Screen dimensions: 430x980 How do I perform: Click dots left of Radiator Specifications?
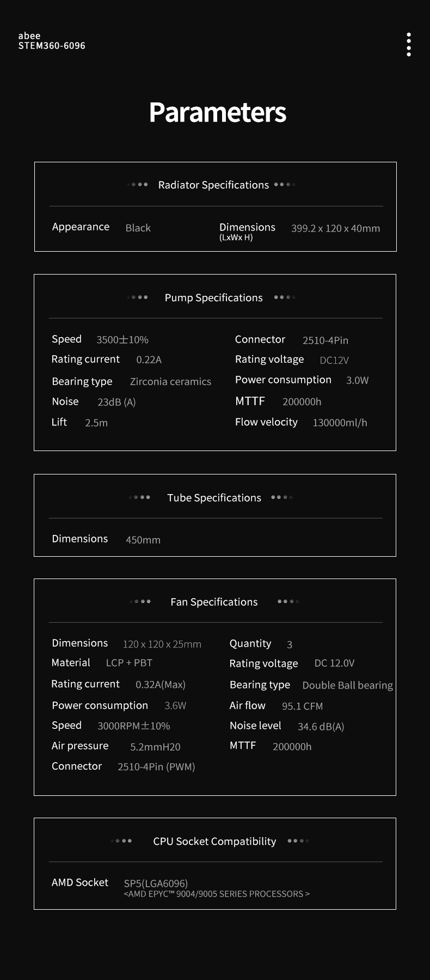click(x=138, y=185)
